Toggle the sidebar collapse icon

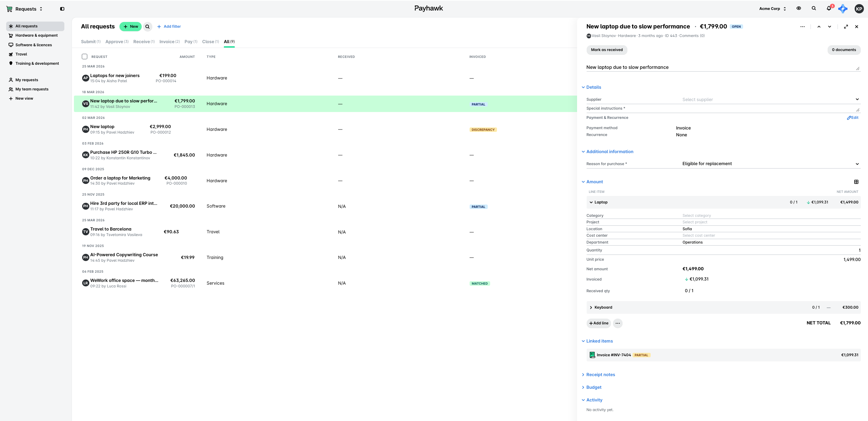point(62,9)
